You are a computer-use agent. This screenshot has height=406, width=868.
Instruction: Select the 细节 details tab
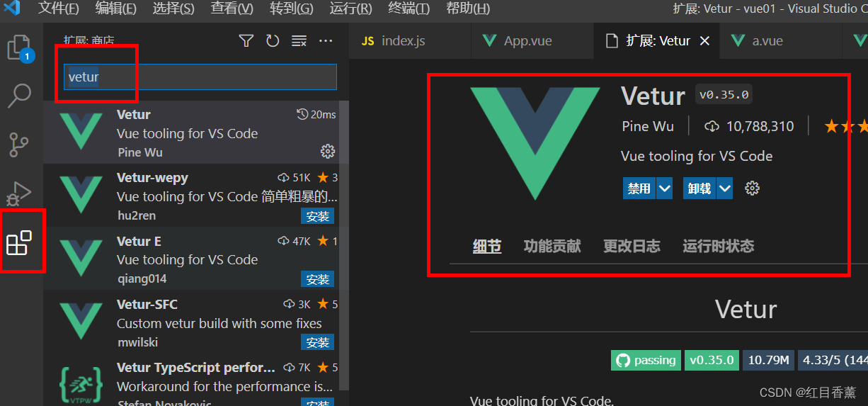click(x=487, y=247)
